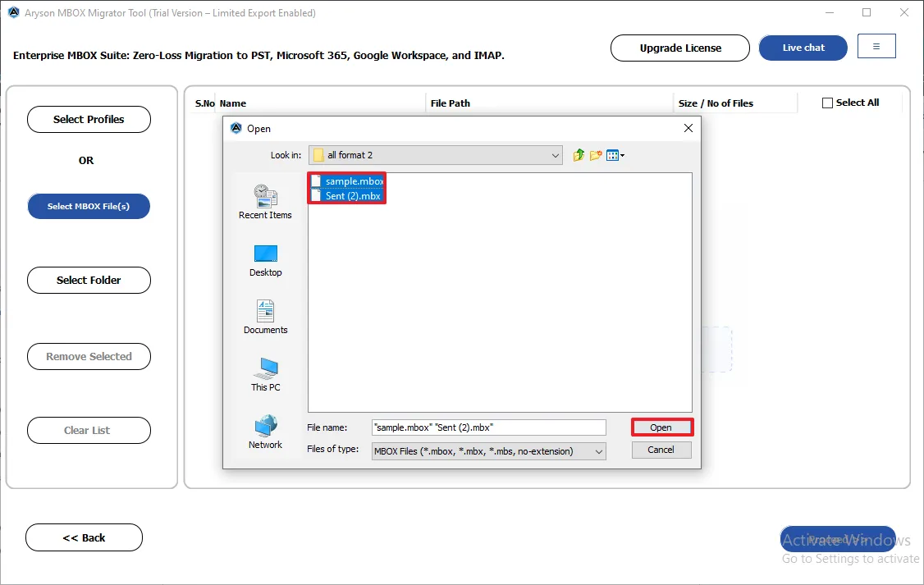Select Sent (2).mbx file

[346, 195]
